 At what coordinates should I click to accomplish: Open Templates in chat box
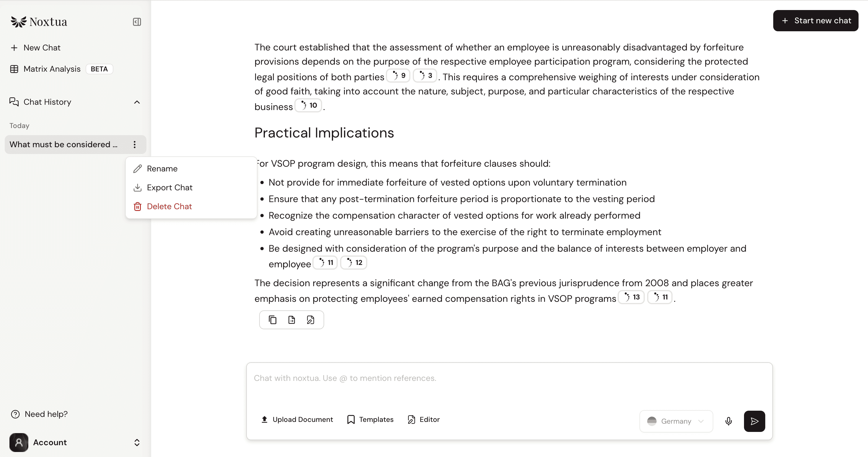pos(370,419)
